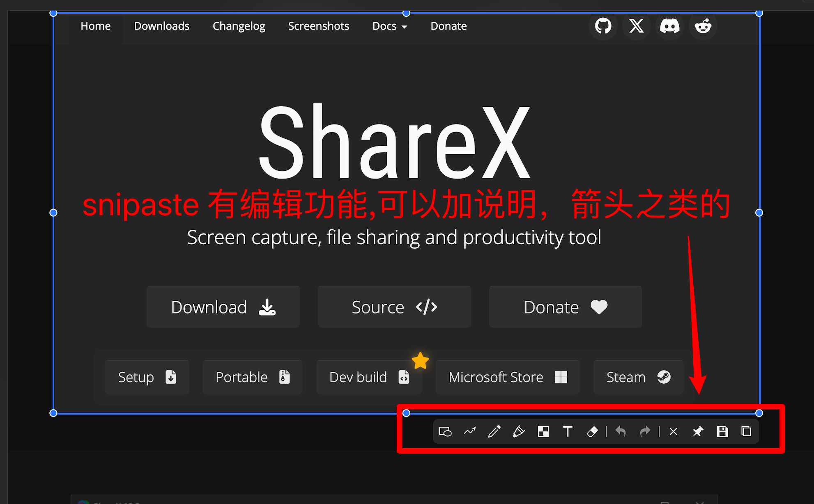This screenshot has width=814, height=504.
Task: Open the Reddit social icon
Action: coord(703,26)
